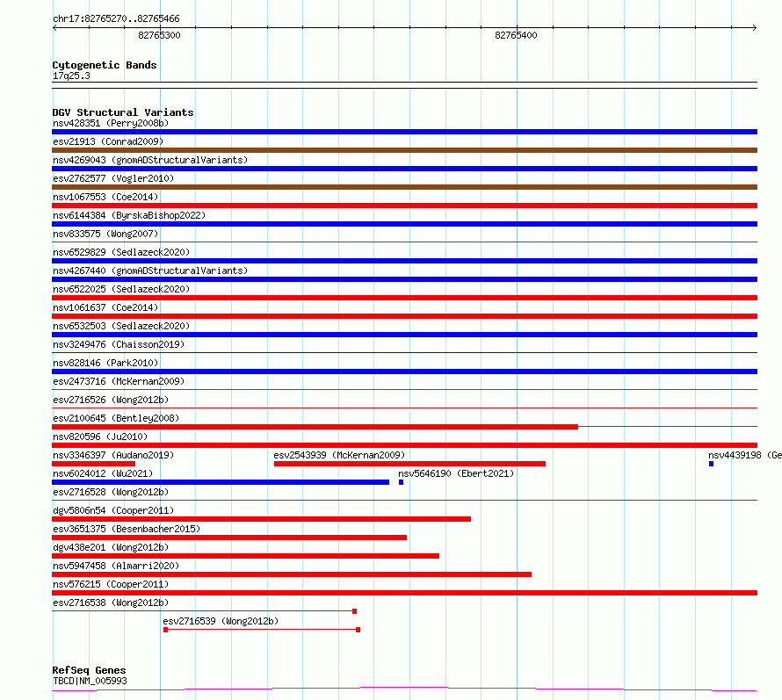This screenshot has height=700, width=782.
Task: Open nsv6144384 (ByrskaBishop2022) variant
Action: 129,215
